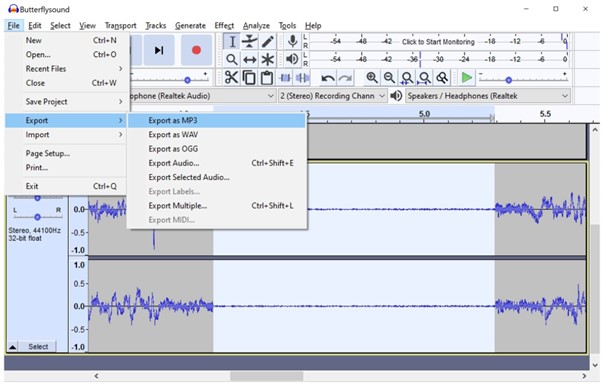The image size is (602, 387).
Task: Click the play-at-speed slider
Action: pos(523,80)
